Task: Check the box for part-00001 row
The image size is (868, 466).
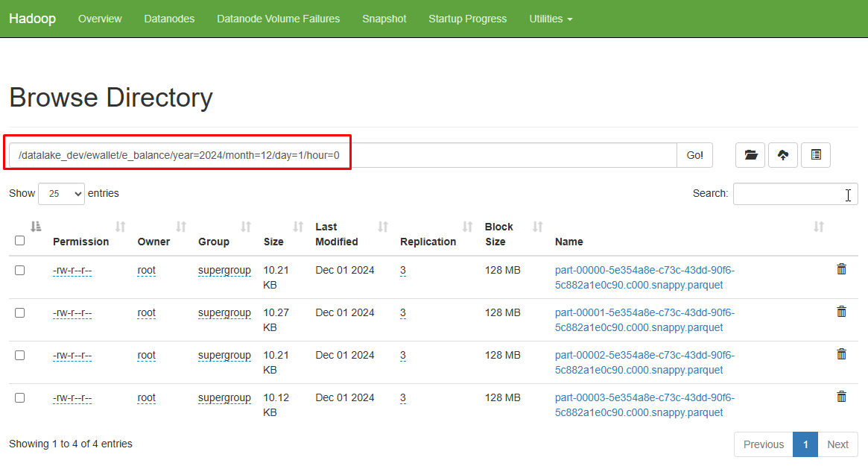Action: point(20,313)
